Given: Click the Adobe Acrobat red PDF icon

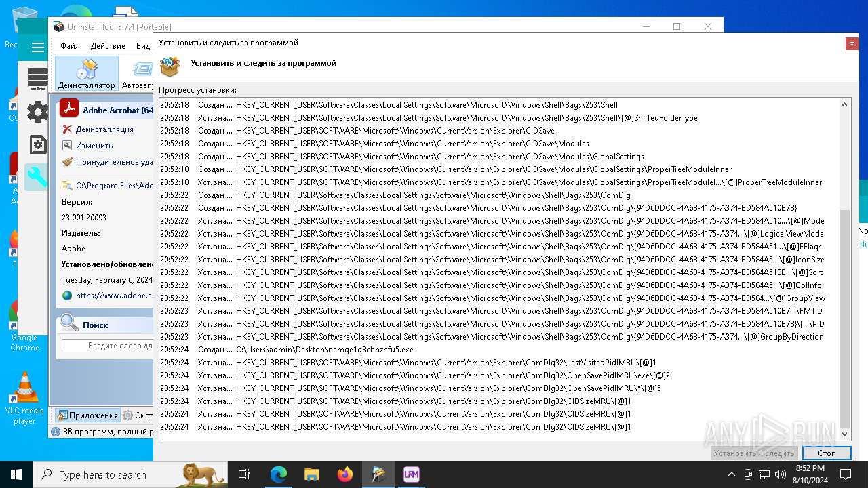Looking at the screenshot, I should pos(69,109).
